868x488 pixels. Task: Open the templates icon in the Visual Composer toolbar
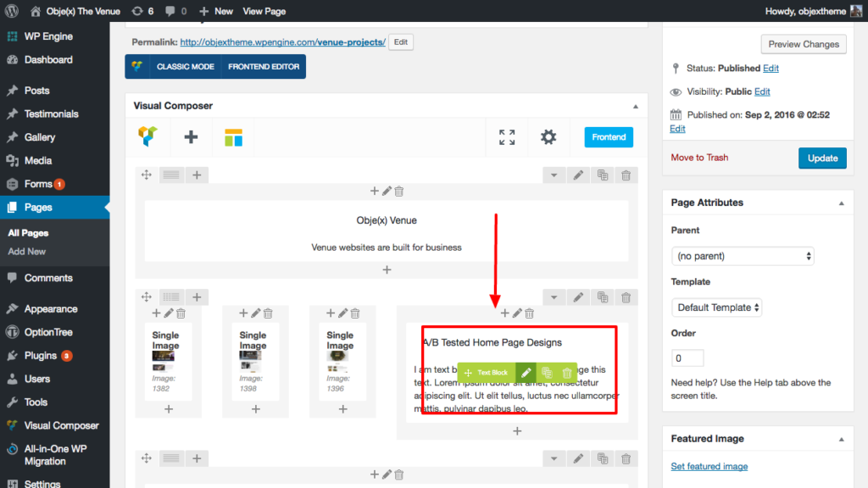234,137
